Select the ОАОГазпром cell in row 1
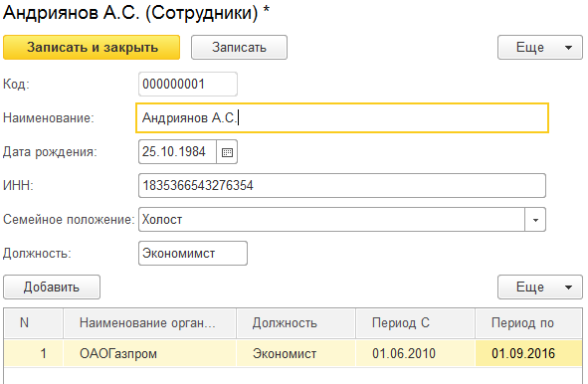588x384 pixels. click(x=149, y=353)
